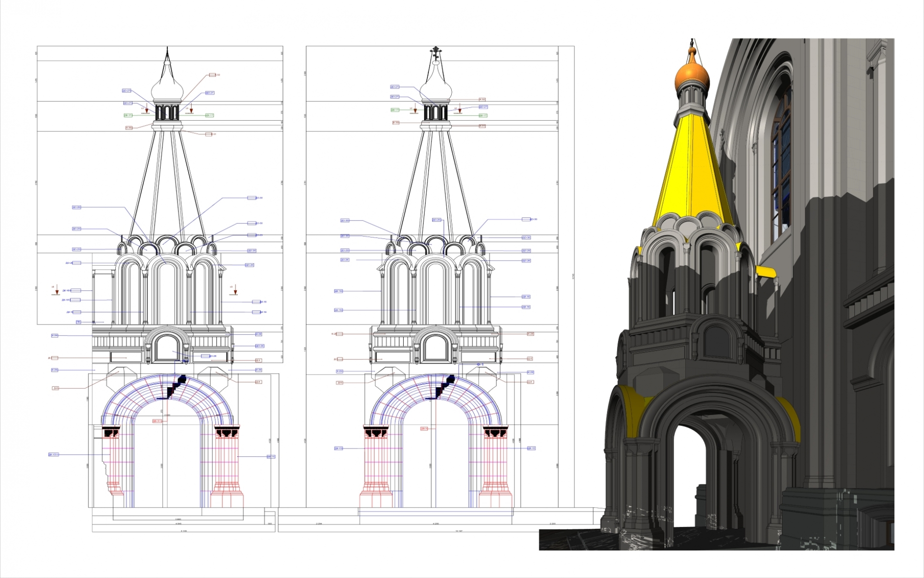Click small arched niche in middle elevation cornice

click(x=435, y=348)
